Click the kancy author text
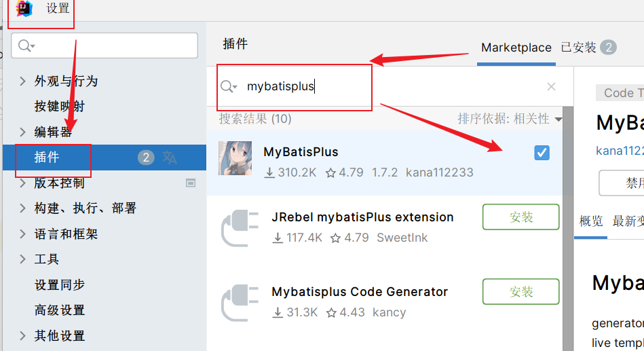644x351 pixels. coord(389,313)
